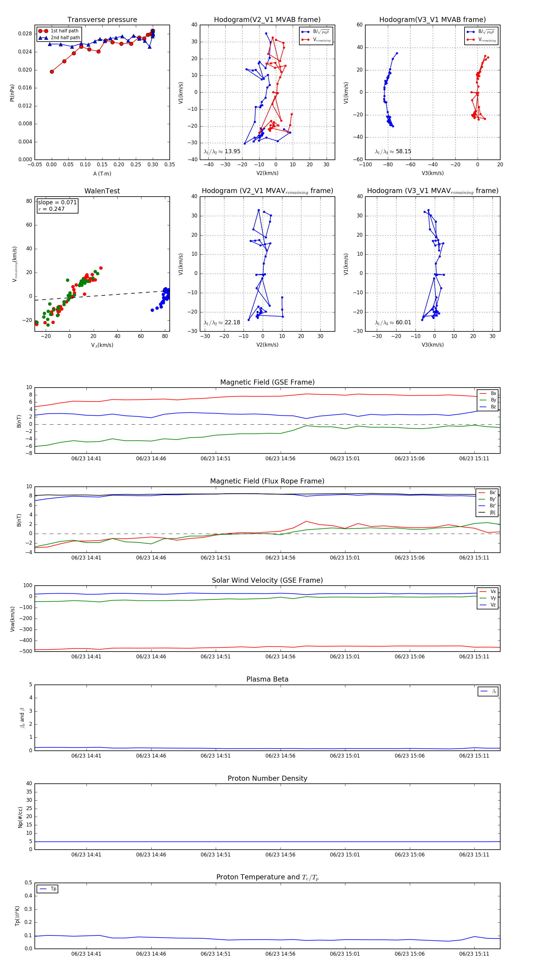The height and width of the screenshot is (980, 535).
Task: Click the "slope = 0.071" annotation
Action: click(x=57, y=203)
